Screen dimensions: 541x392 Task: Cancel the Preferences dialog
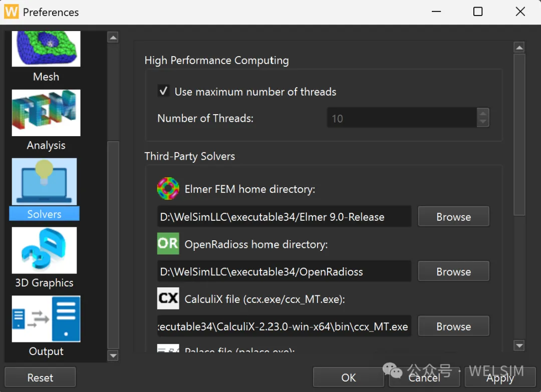coord(424,377)
